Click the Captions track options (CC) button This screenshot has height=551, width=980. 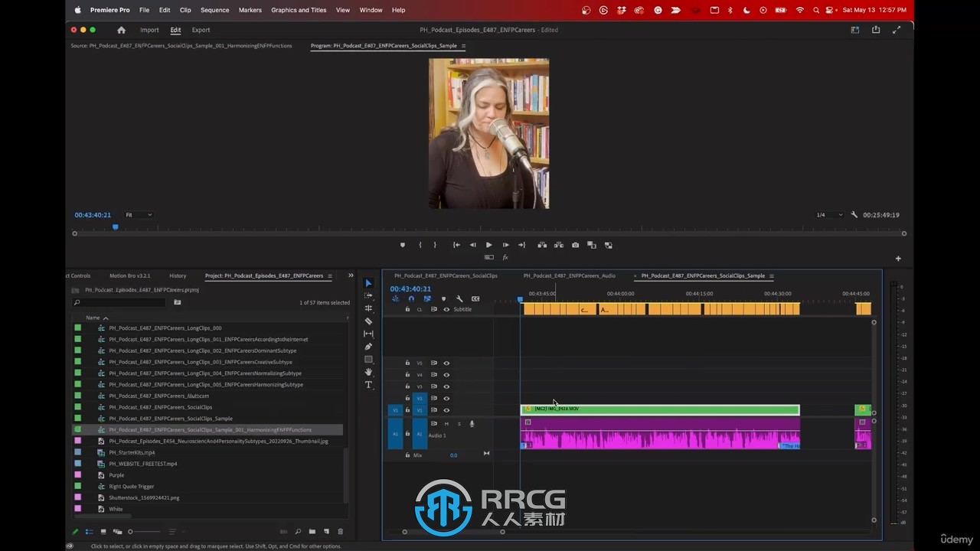pos(475,298)
